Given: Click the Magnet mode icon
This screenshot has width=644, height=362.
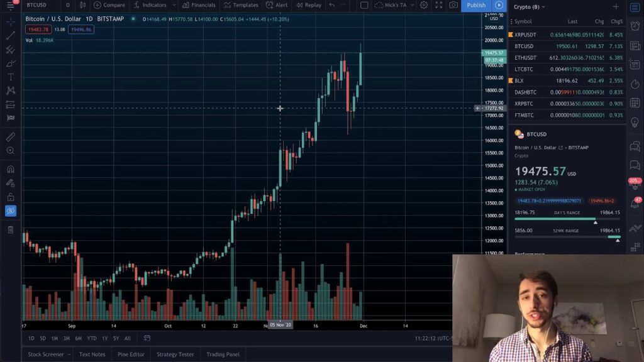Looking at the screenshot, I should (10, 169).
